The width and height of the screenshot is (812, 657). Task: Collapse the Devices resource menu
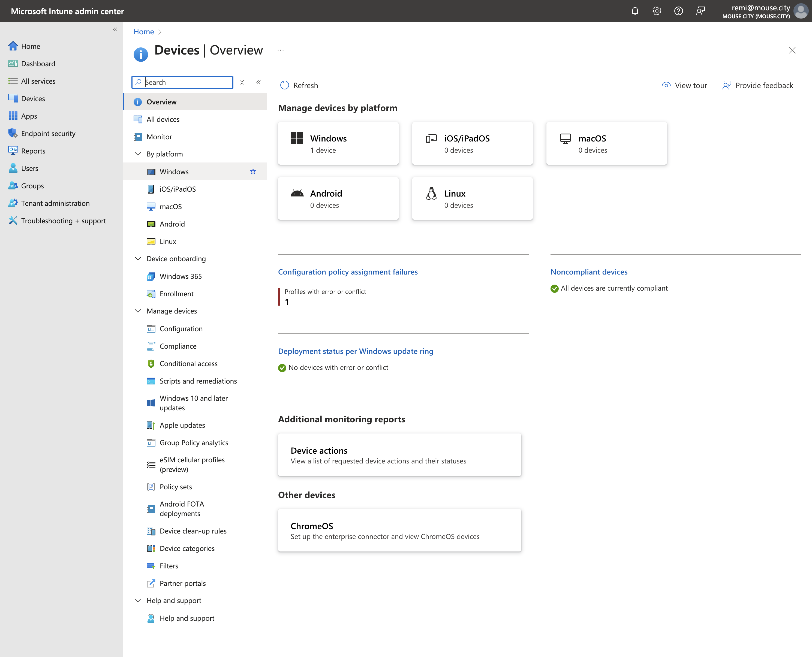tap(258, 82)
